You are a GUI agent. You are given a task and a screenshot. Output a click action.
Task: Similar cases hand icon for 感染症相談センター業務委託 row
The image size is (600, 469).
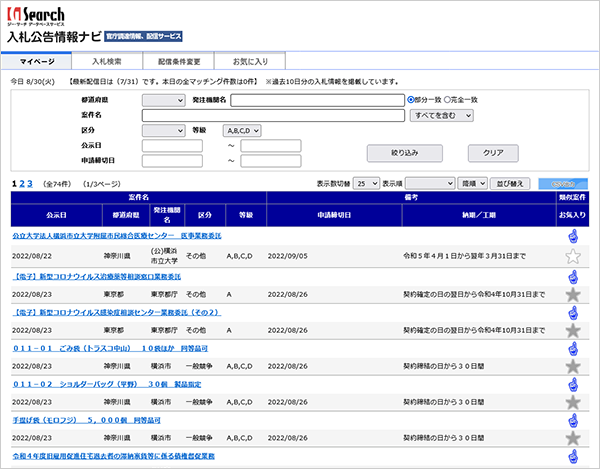tap(573, 313)
